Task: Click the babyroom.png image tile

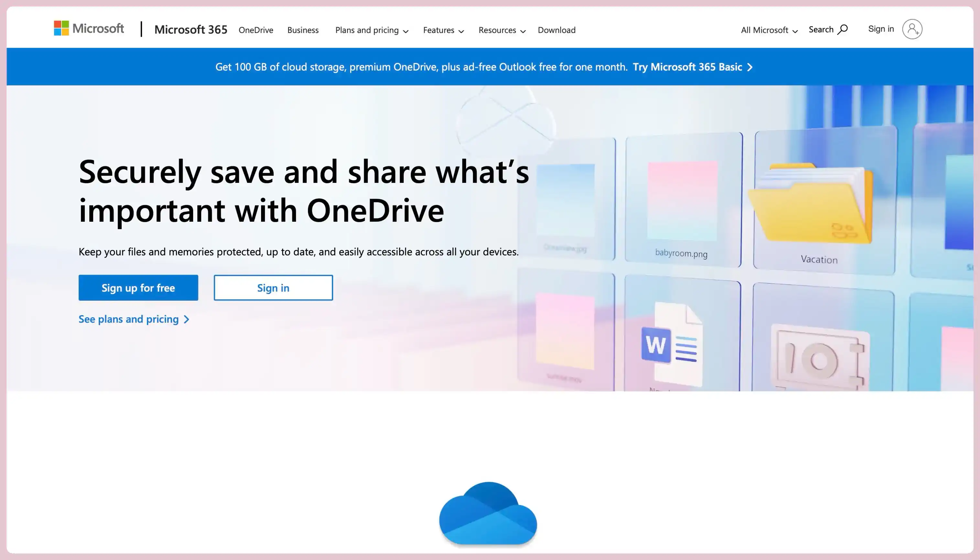Action: click(x=682, y=200)
